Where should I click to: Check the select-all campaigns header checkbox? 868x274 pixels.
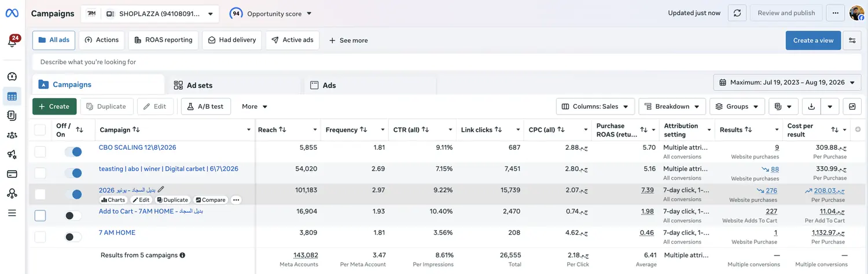(x=40, y=129)
